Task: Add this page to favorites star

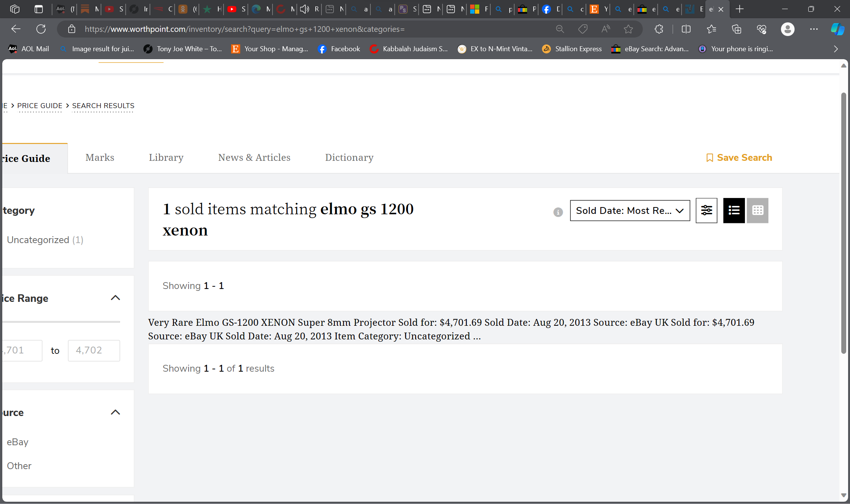Action: 628,29
